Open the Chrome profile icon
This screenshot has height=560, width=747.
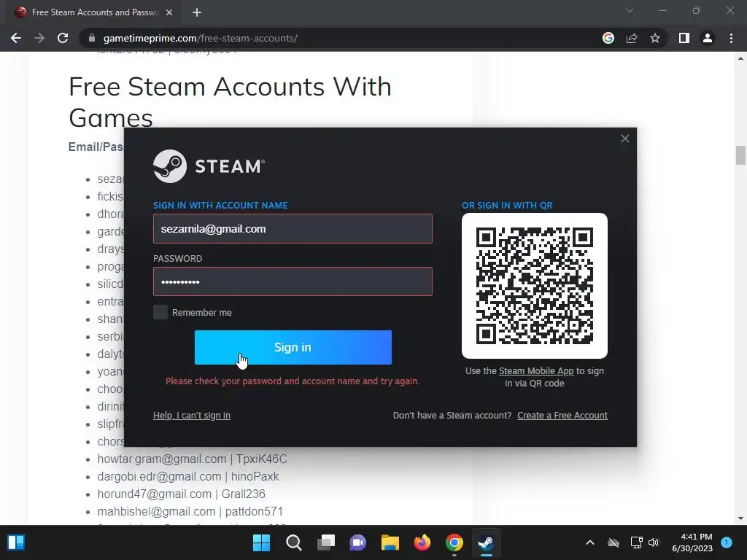tap(708, 38)
